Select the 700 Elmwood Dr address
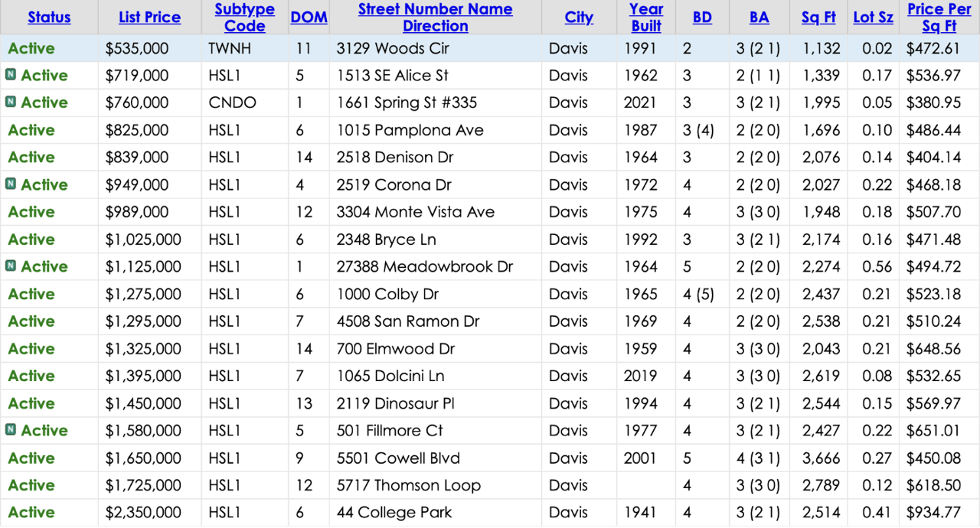The image size is (980, 528). pos(396,349)
